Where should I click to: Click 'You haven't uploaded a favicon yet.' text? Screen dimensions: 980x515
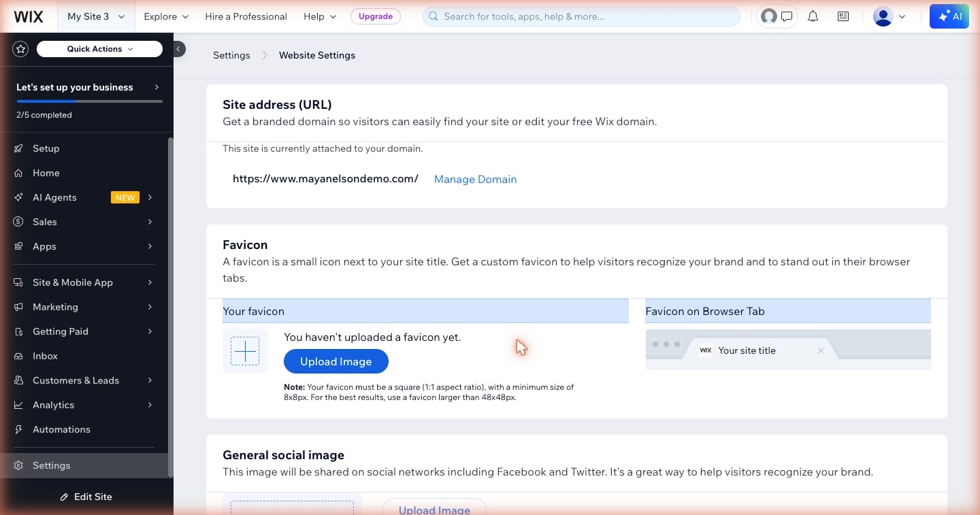click(x=372, y=337)
